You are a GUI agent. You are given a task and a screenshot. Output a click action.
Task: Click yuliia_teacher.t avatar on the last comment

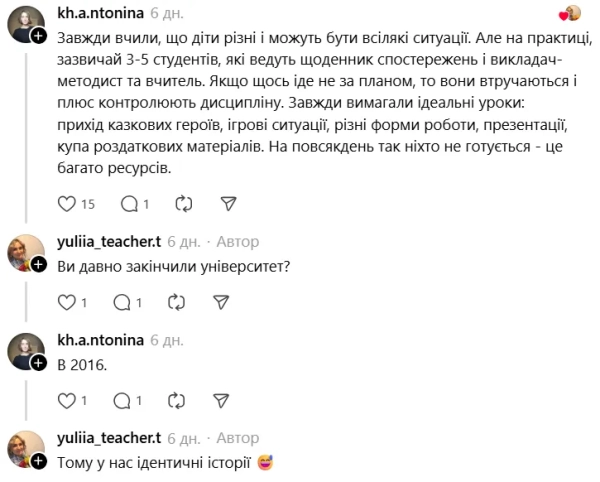click(24, 449)
